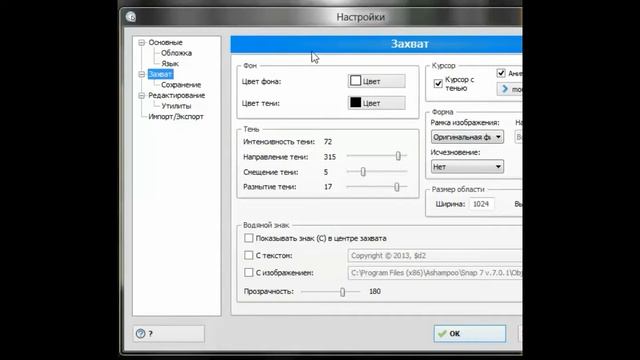Open help via the question mark button

pyautogui.click(x=169, y=333)
